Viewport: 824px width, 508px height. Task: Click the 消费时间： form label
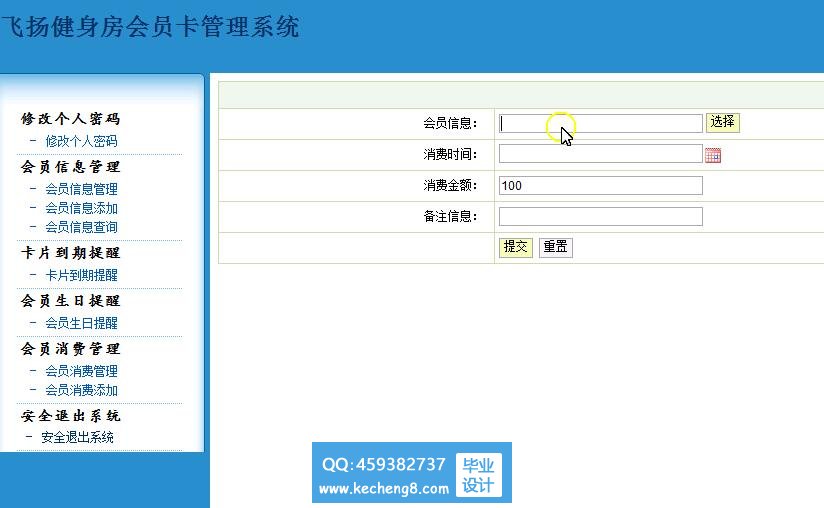click(450, 154)
